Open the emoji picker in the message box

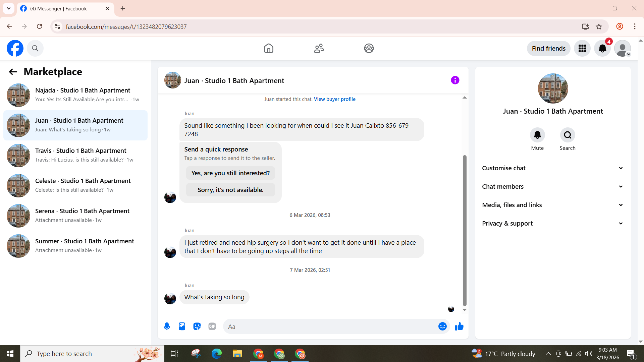pos(442,326)
